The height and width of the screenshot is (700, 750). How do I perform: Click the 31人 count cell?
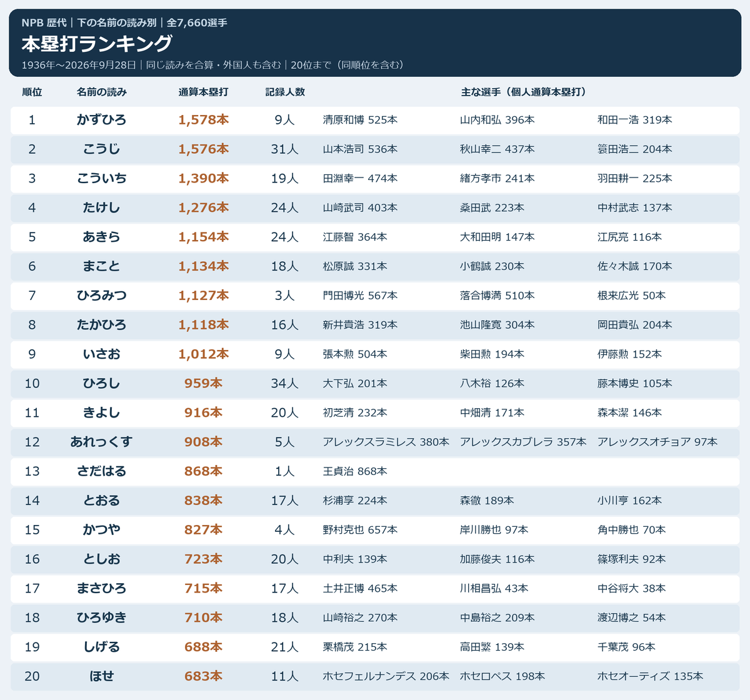click(x=285, y=149)
